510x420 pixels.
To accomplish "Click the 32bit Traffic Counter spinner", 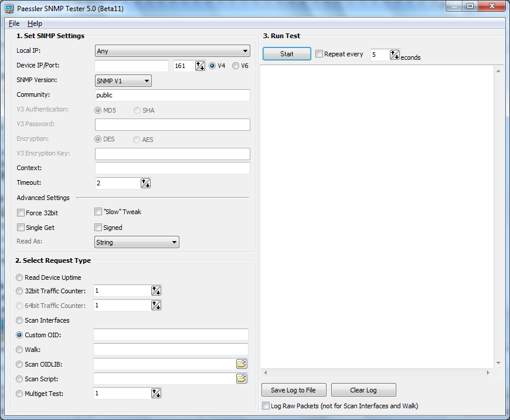I will pos(156,291).
